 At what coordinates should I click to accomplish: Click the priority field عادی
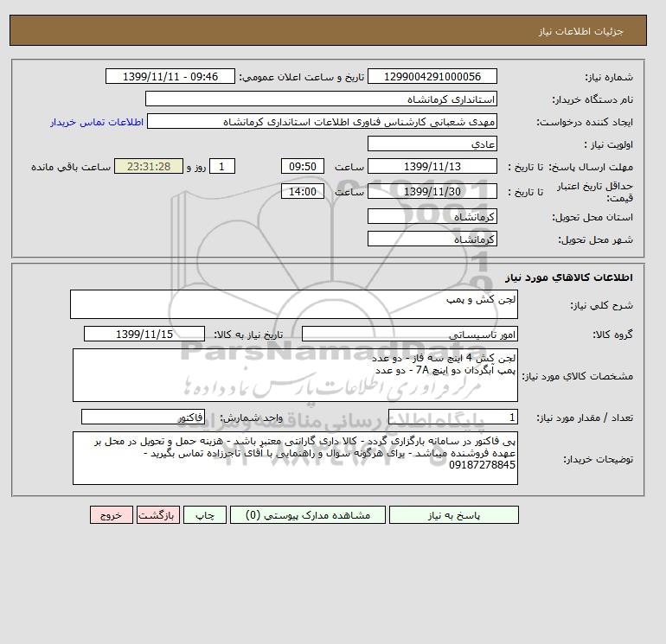coord(432,143)
